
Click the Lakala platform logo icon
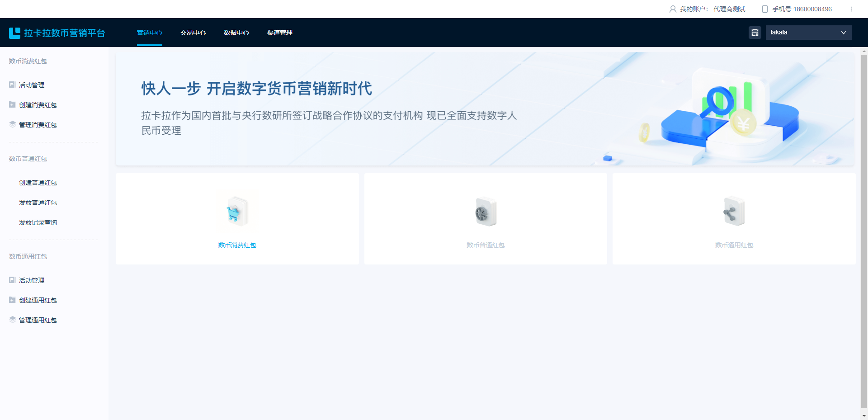(14, 33)
